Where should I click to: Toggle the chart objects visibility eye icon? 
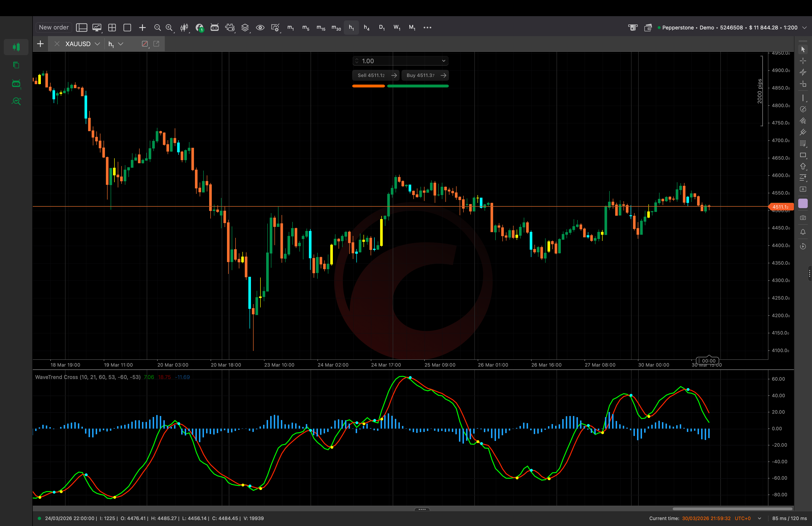pos(260,28)
